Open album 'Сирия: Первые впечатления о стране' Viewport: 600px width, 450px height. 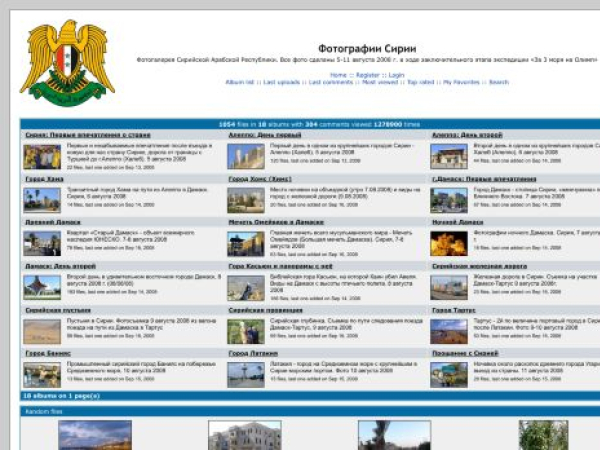pyautogui.click(x=88, y=135)
